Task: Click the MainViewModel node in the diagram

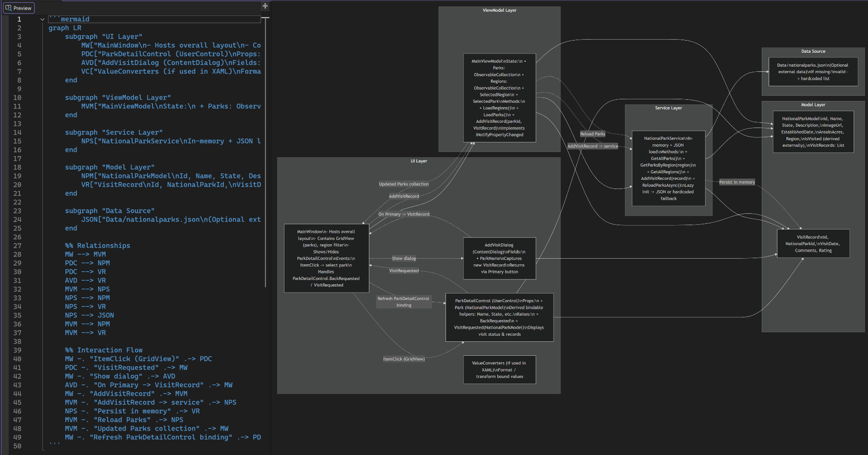Action: (500, 98)
